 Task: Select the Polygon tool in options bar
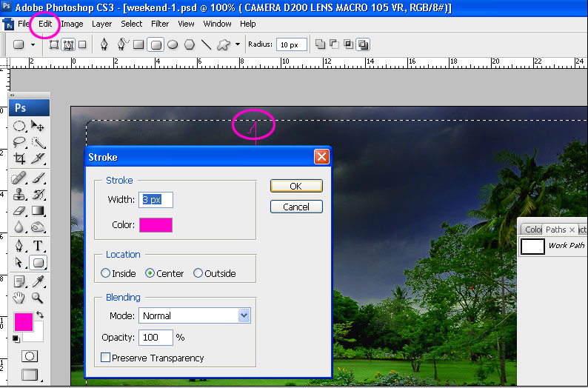[x=190, y=44]
